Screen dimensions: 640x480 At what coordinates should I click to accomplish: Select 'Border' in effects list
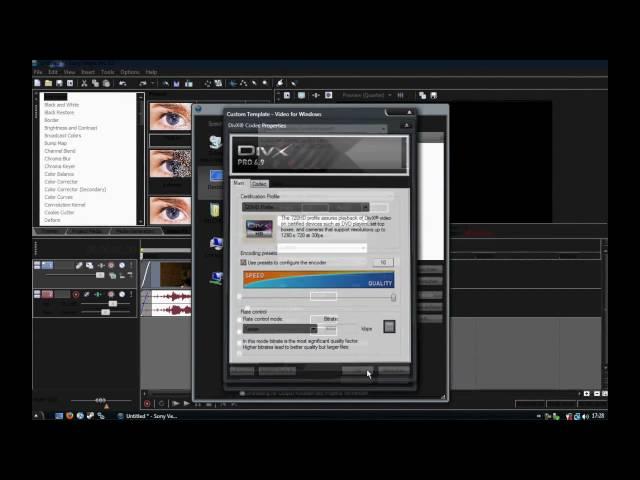(51, 120)
